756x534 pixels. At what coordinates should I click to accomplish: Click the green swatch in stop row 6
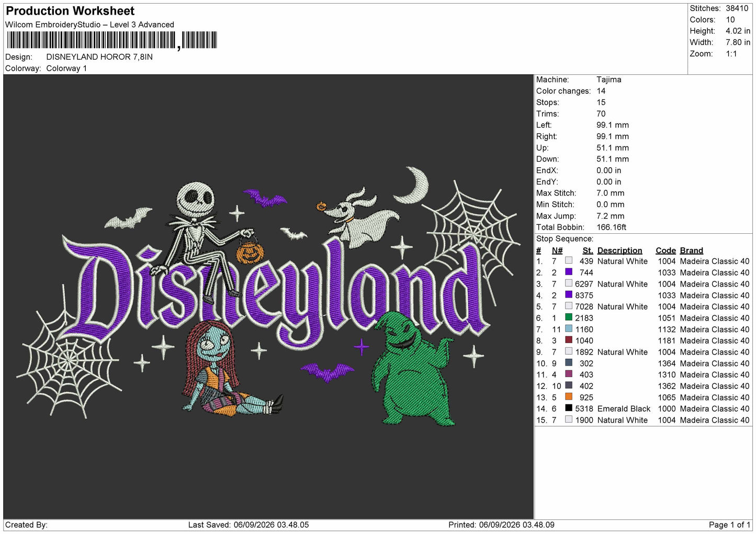(569, 317)
